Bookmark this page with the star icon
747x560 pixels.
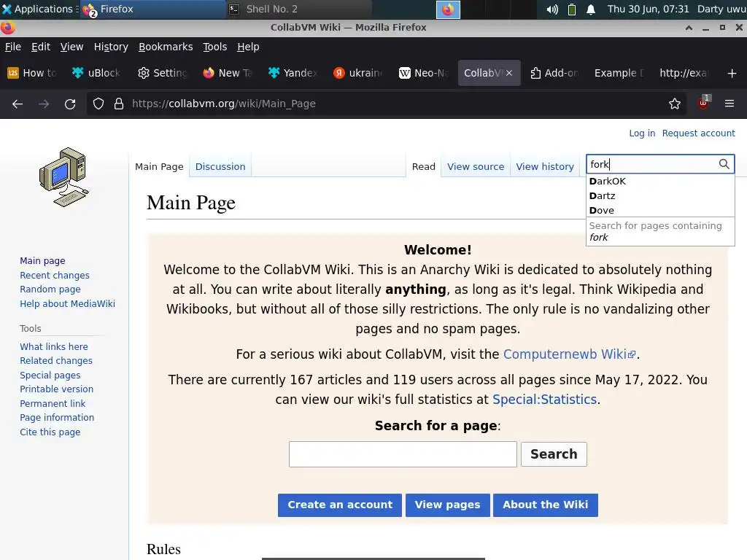coord(675,104)
